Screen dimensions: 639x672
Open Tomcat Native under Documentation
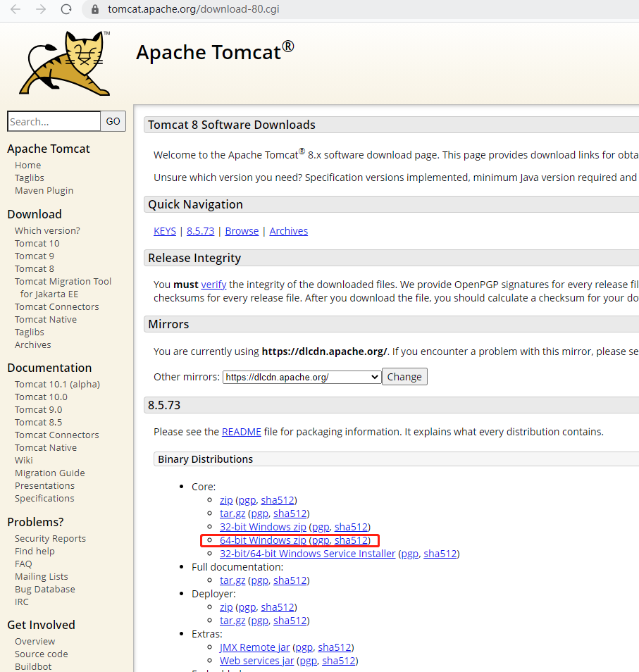[x=45, y=447]
